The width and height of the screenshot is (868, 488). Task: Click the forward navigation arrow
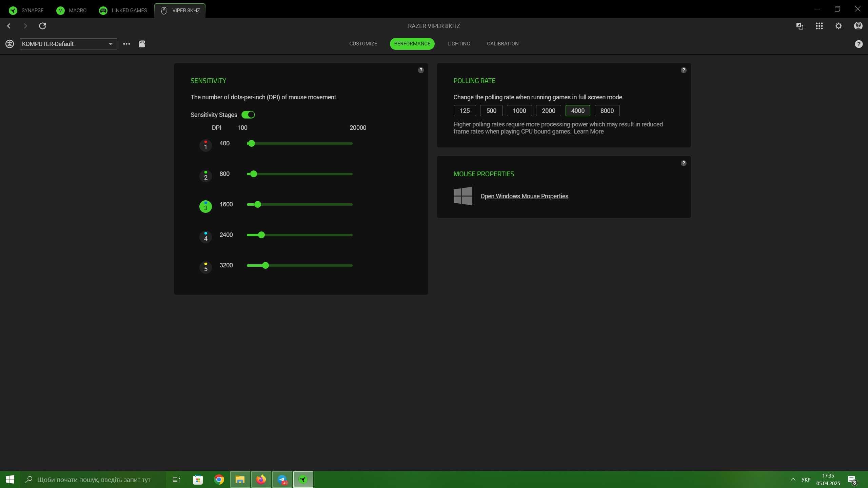click(25, 26)
